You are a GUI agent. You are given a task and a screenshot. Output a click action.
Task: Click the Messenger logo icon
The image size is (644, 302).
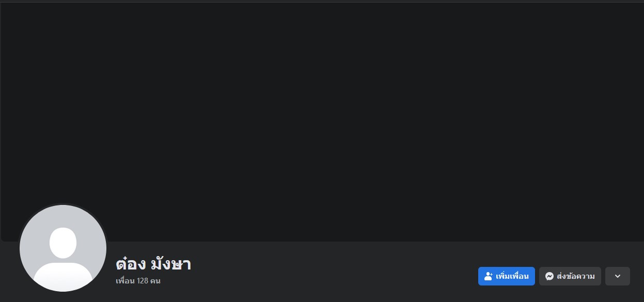point(549,276)
